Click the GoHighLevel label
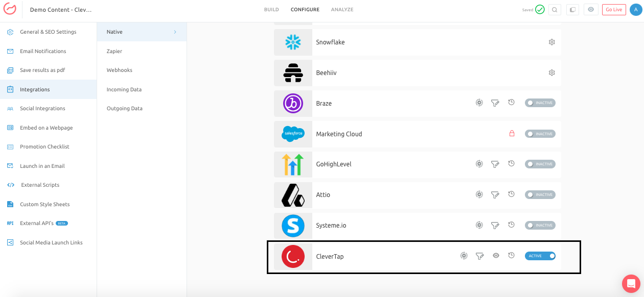Viewport: 644px width, 297px height. [x=334, y=164]
